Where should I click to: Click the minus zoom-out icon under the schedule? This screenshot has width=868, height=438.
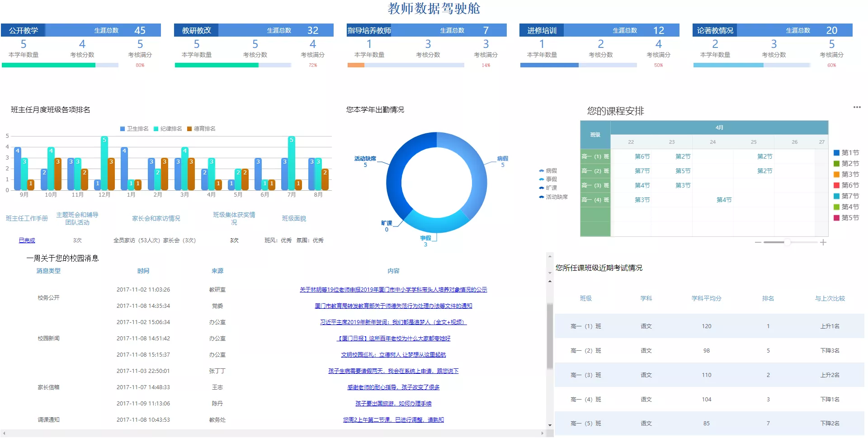point(758,242)
